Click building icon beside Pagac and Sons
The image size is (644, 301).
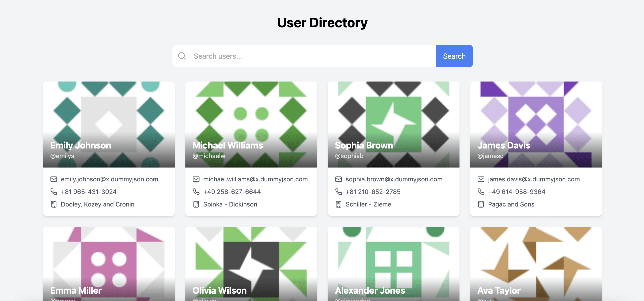pyautogui.click(x=481, y=204)
